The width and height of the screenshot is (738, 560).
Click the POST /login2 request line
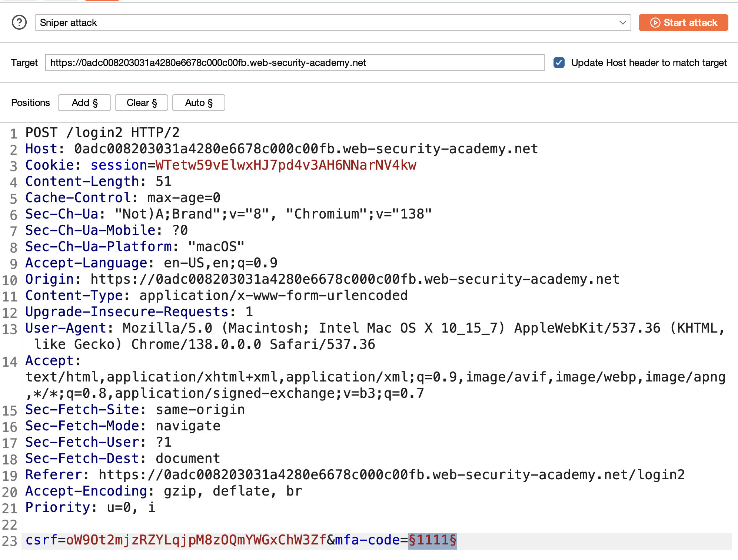coord(103,133)
